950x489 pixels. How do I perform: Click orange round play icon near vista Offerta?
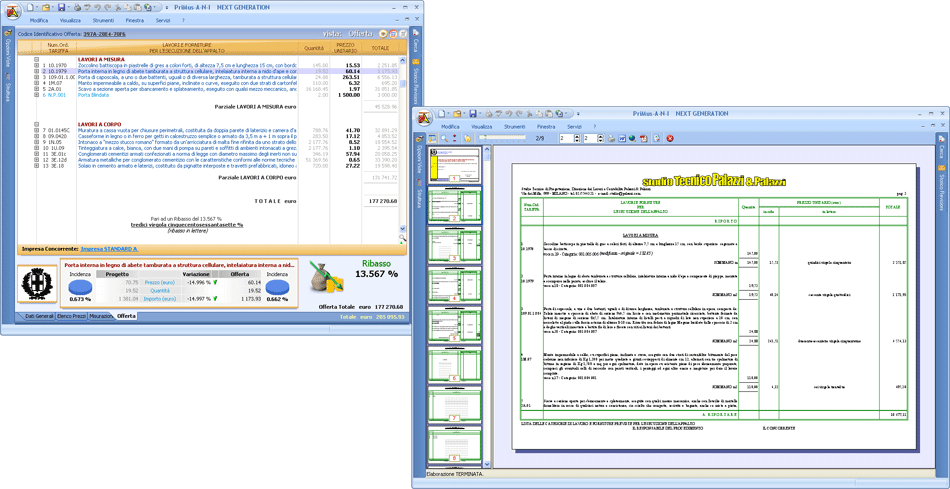tap(384, 34)
